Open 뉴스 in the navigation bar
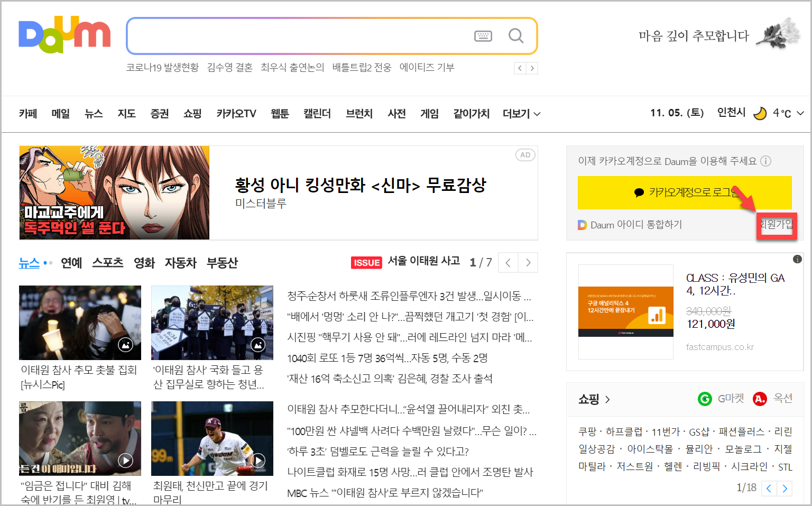Viewport: 812px width, 506px height. tap(94, 114)
